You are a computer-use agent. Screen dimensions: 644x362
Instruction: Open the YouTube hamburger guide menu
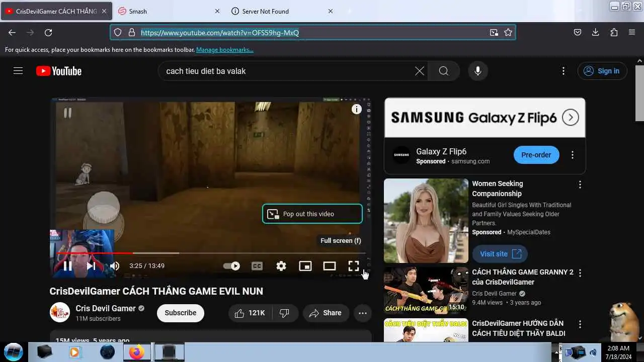[x=18, y=71]
